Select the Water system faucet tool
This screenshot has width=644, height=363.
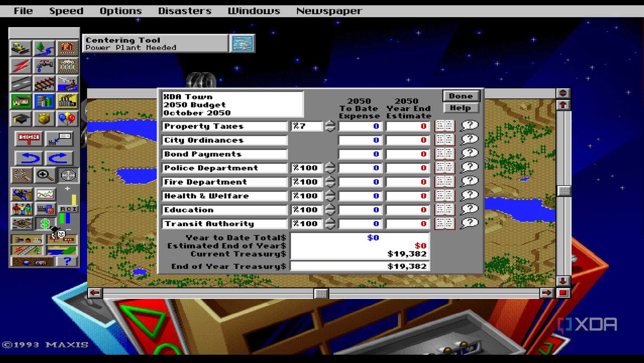(x=44, y=66)
